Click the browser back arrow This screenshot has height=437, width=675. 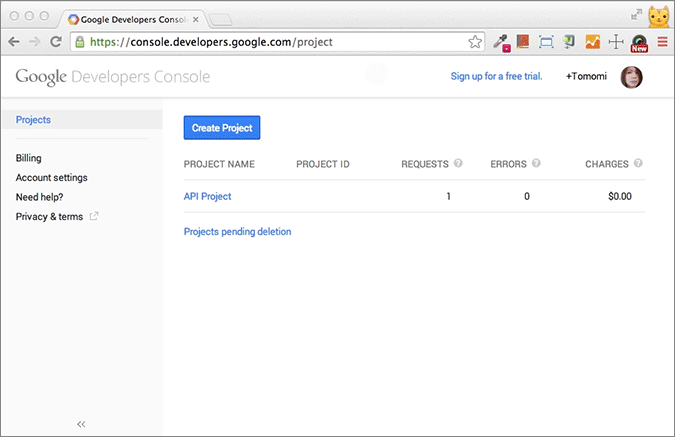pyautogui.click(x=14, y=42)
